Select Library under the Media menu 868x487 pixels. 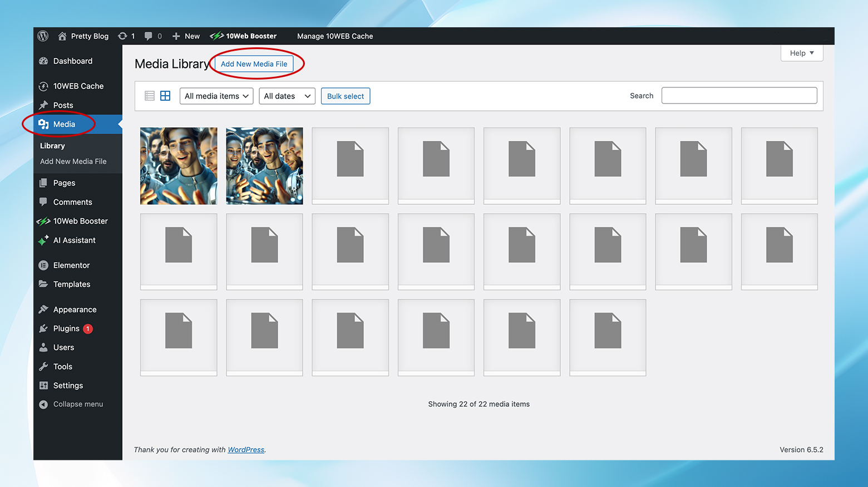[x=52, y=145]
